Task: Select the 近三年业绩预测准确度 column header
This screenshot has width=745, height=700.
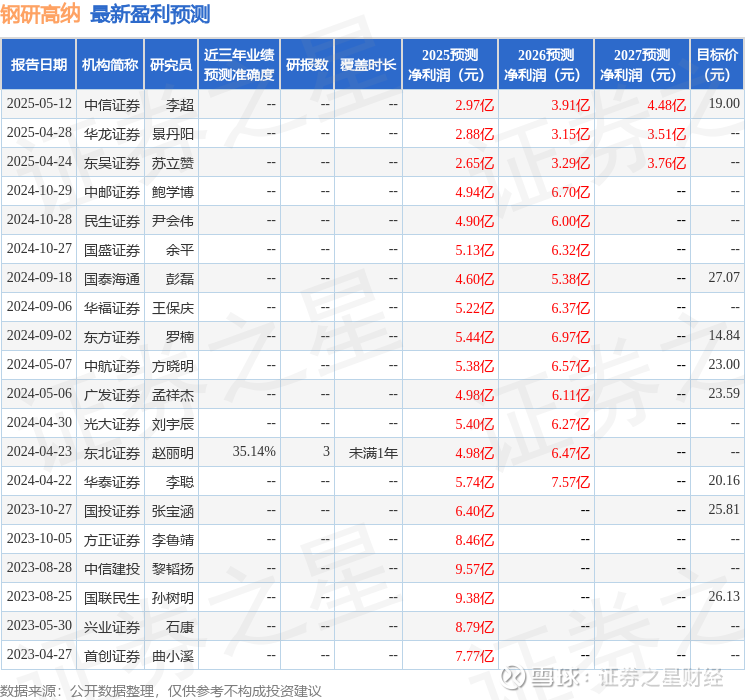Action: pos(239,65)
